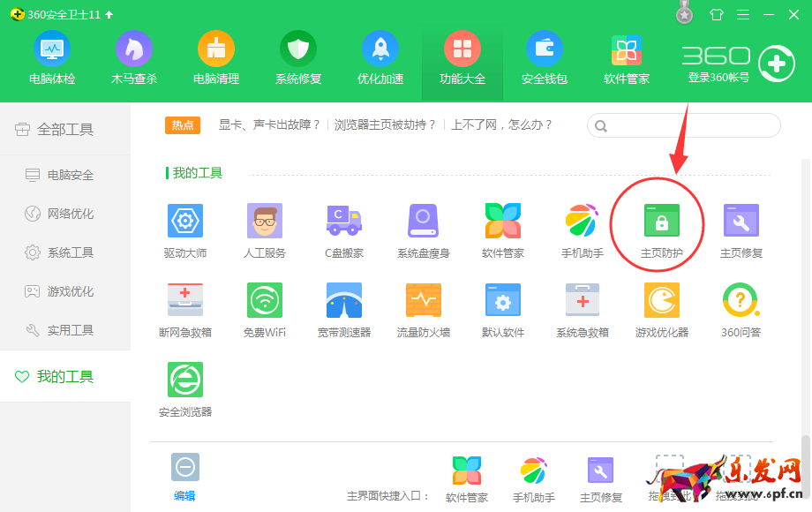Start the 游戏优化器
The width and height of the screenshot is (812, 512).
point(661,307)
